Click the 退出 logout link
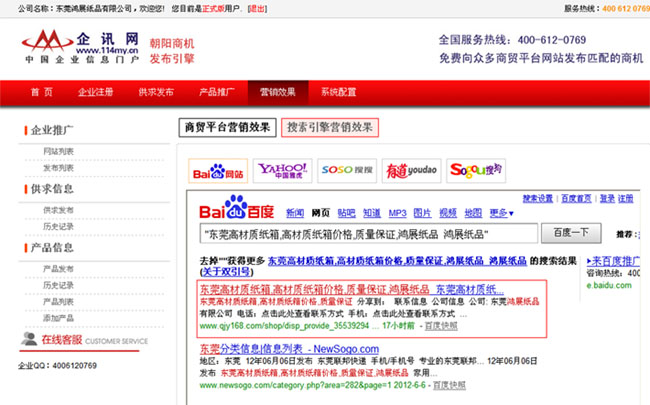The width and height of the screenshot is (650, 405). [257, 9]
